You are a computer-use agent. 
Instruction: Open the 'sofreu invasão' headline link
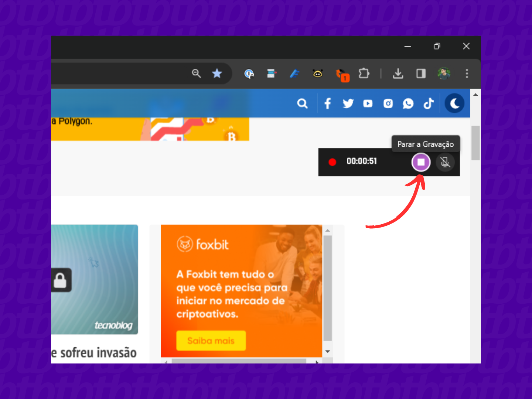pos(94,352)
